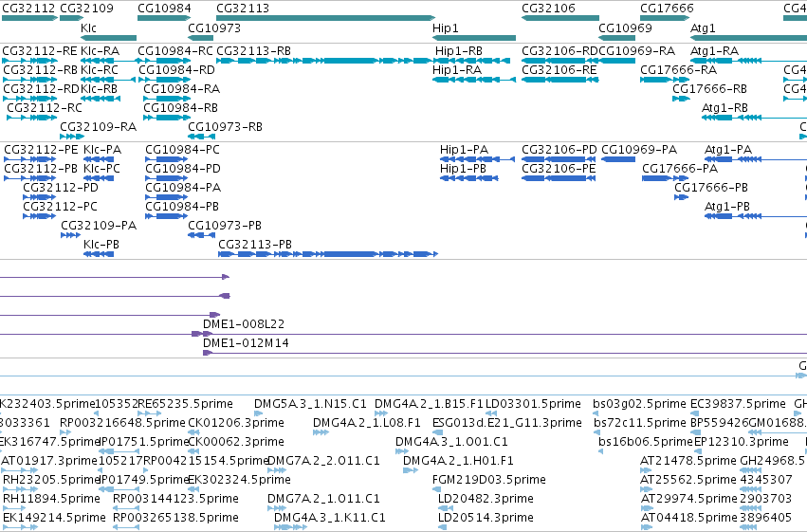This screenshot has height=532, width=807.
Task: Click EST DMG5A3_1.N15.C1
Action: (310, 404)
